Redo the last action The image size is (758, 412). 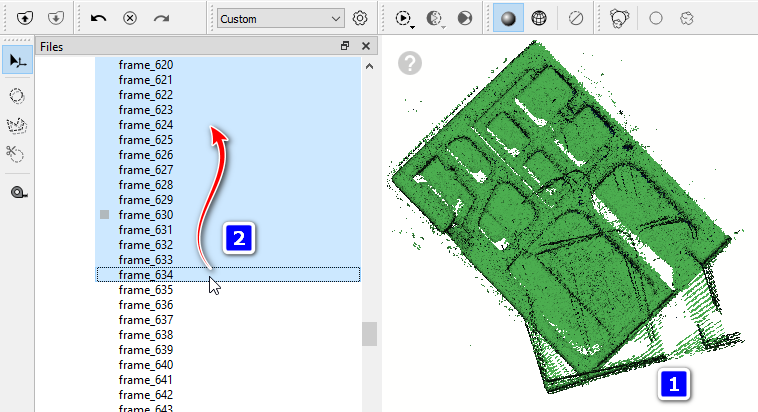click(161, 18)
